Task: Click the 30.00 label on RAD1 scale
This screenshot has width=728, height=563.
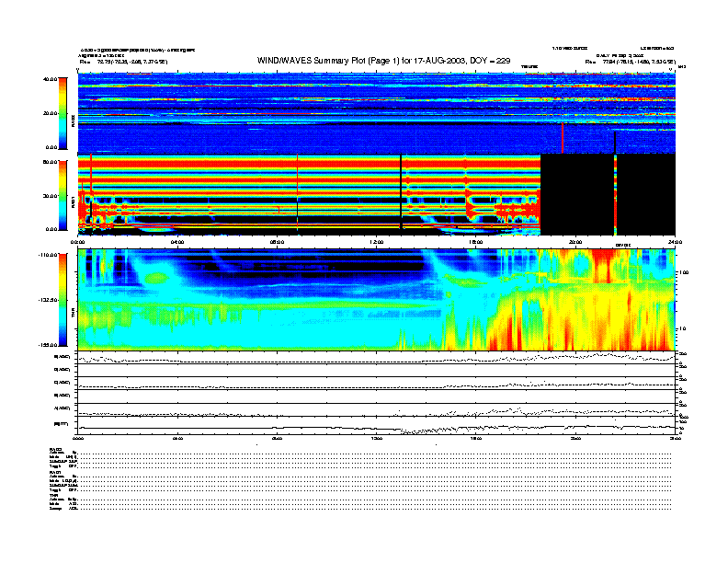Action: 50,196
